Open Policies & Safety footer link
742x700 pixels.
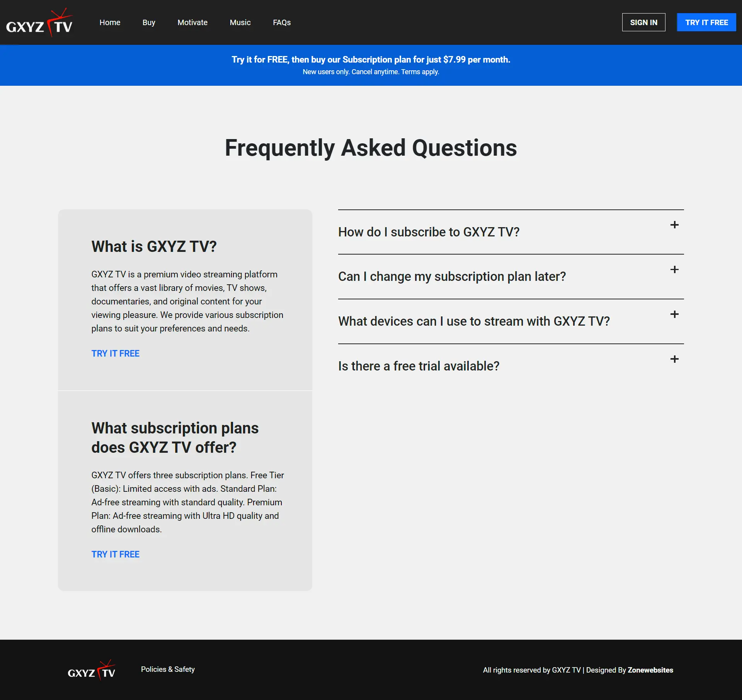(168, 669)
